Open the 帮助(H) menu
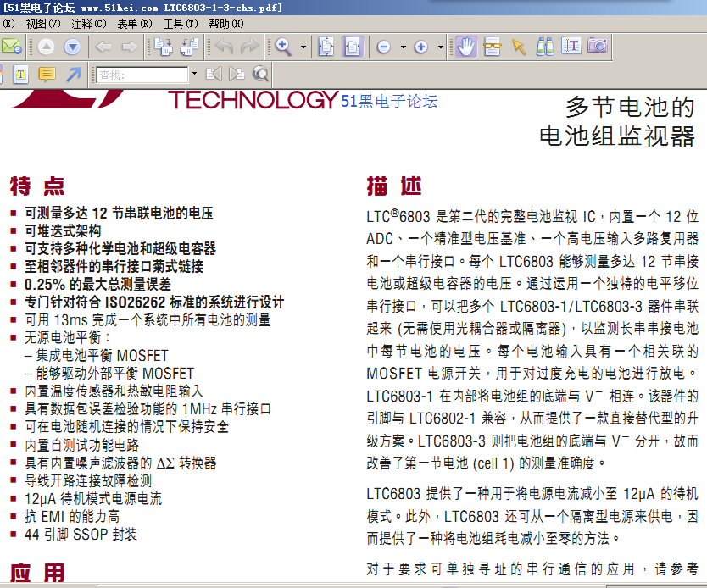 click(226, 24)
